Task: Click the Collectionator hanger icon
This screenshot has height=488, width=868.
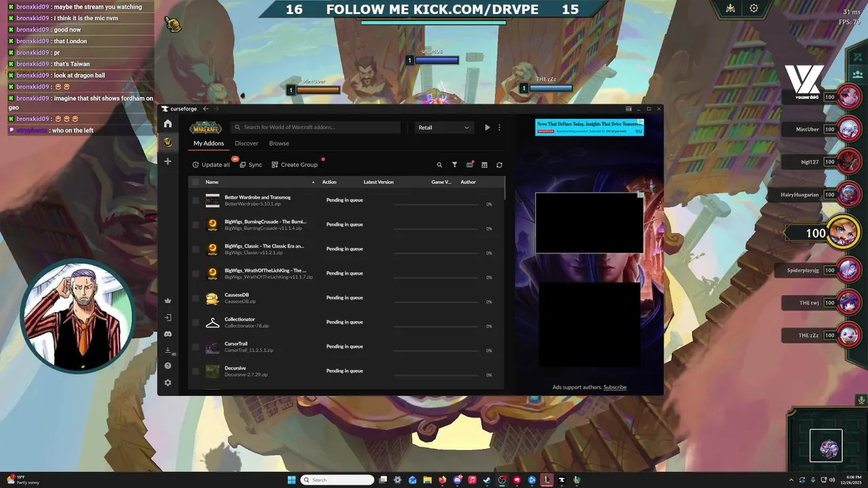Action: 213,323
